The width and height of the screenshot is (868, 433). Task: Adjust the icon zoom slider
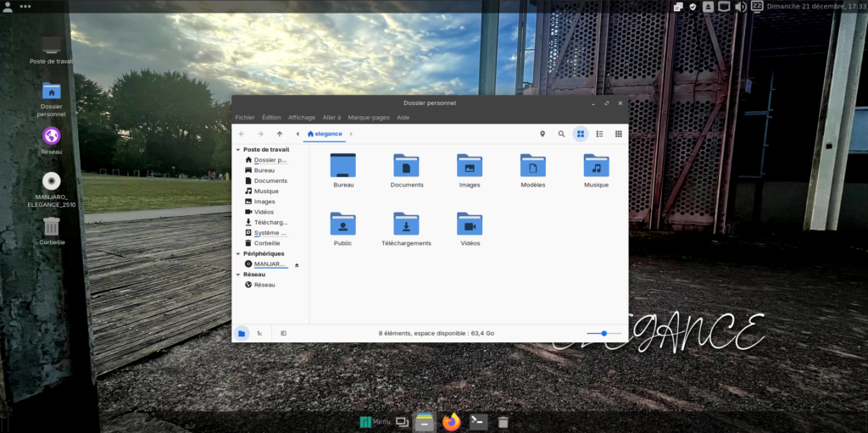pos(604,333)
